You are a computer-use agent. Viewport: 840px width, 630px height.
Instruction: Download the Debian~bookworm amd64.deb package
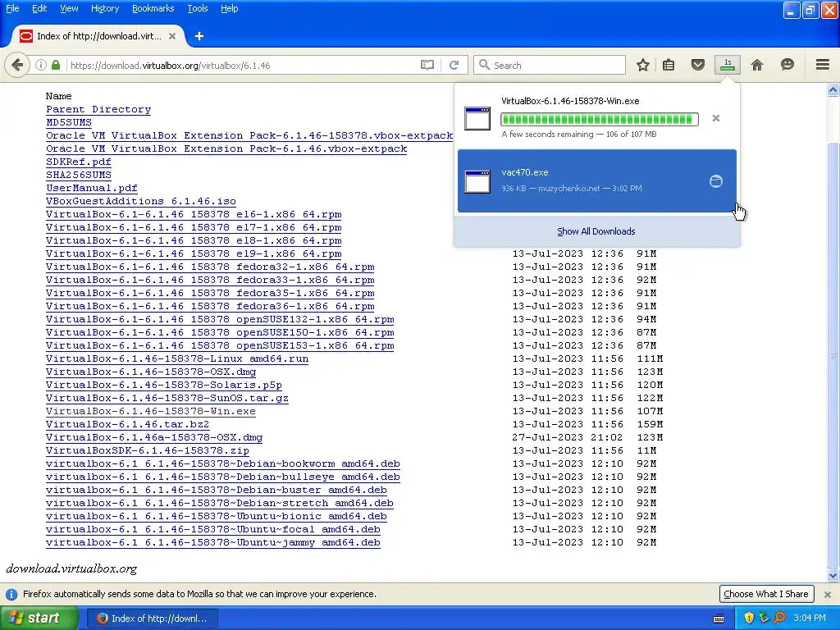click(223, 464)
